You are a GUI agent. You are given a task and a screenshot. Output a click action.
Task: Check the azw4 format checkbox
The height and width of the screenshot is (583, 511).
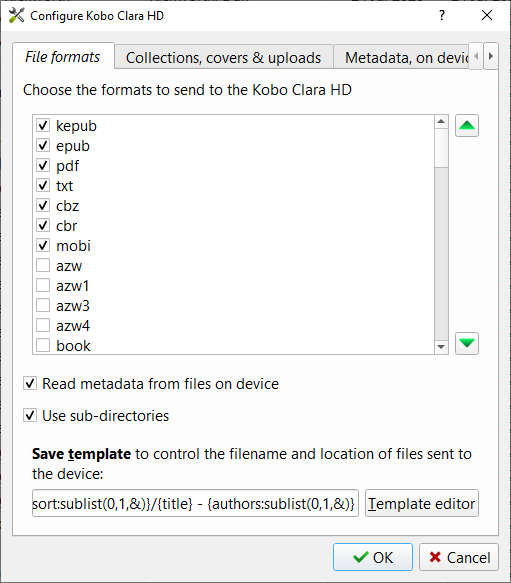(x=43, y=326)
